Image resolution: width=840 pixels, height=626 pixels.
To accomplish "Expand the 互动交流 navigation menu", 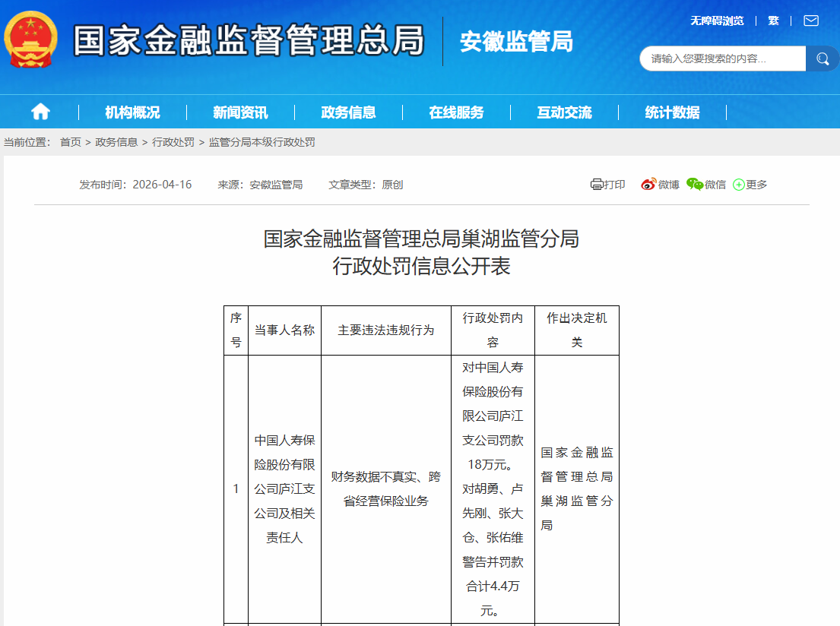I will [564, 112].
